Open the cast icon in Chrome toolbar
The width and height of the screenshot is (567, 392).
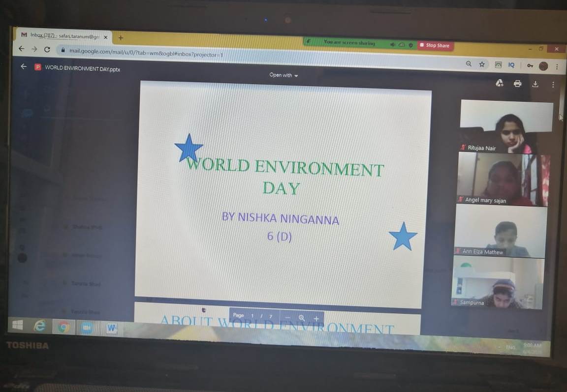point(498,64)
